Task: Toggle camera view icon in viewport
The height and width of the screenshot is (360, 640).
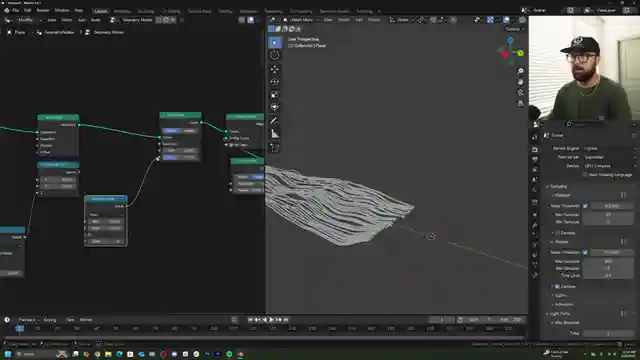Action: point(520,93)
